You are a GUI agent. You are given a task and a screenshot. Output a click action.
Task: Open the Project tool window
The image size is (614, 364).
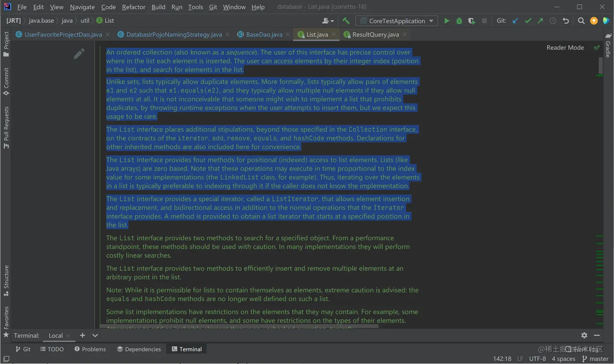[x=6, y=44]
